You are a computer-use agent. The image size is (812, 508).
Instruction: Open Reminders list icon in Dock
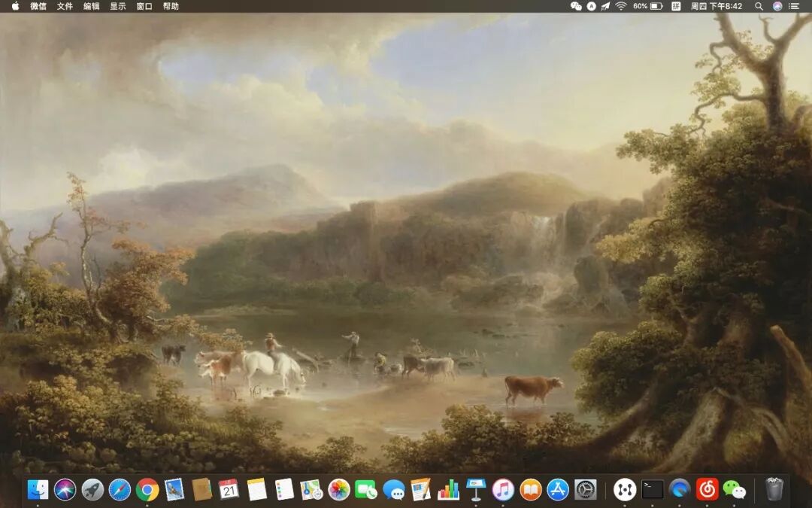click(x=283, y=490)
